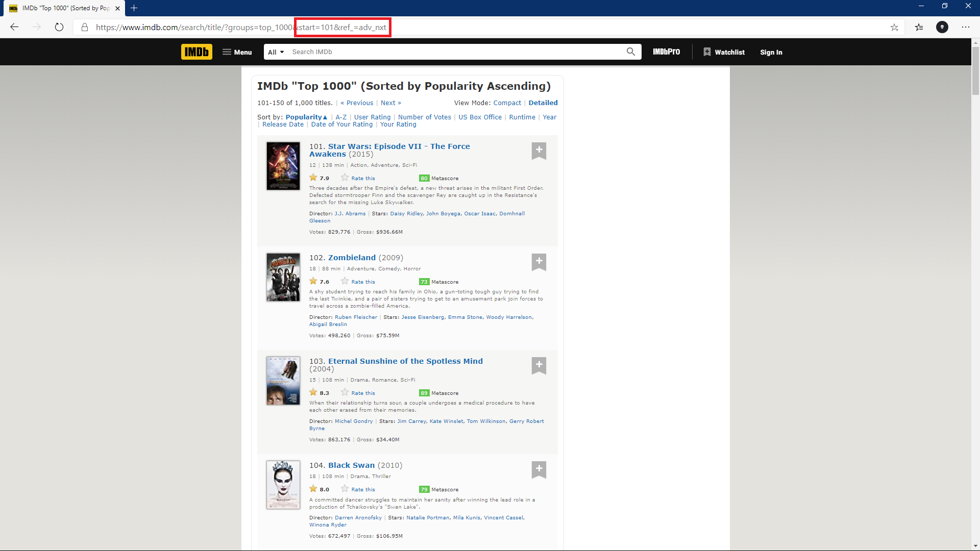The height and width of the screenshot is (551, 980).
Task: Rate Eternal Sunshine using star icon
Action: pyautogui.click(x=345, y=392)
